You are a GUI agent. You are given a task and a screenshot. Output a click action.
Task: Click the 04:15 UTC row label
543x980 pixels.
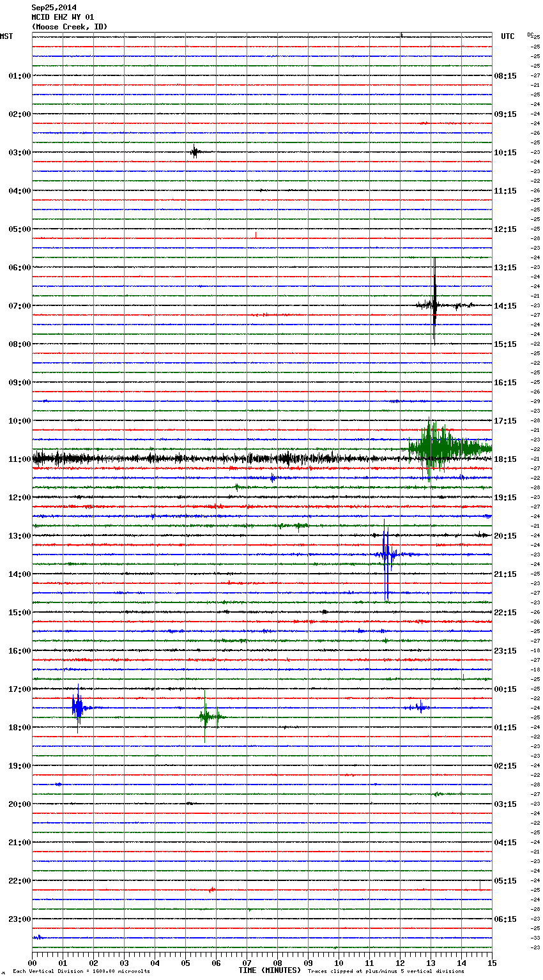(x=505, y=843)
